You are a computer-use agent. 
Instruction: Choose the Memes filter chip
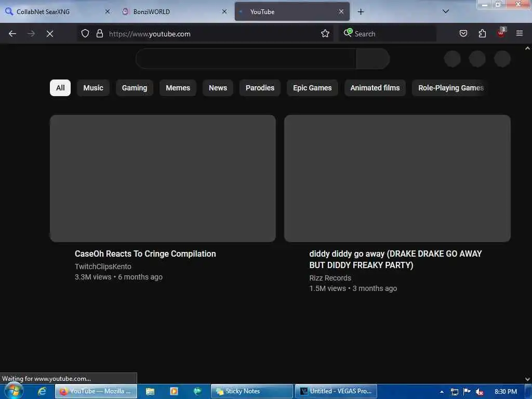pos(178,88)
